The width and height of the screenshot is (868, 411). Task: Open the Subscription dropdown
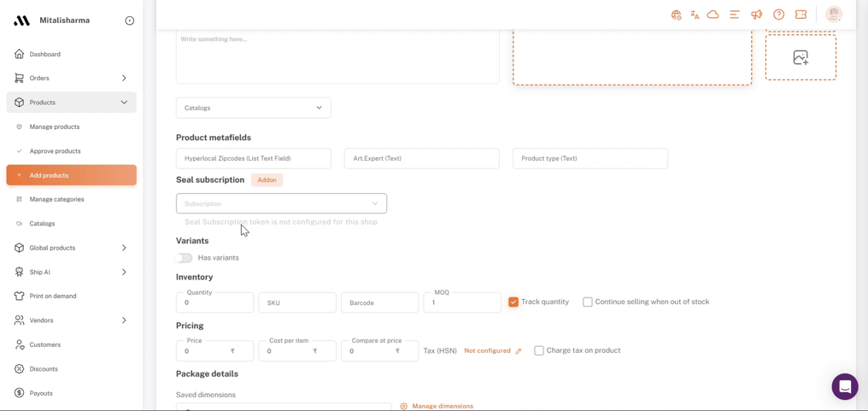click(281, 203)
